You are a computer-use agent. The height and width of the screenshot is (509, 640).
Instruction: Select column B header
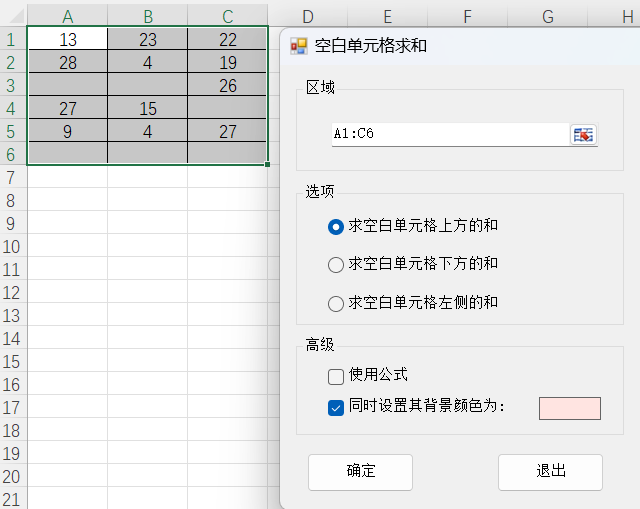click(x=147, y=17)
